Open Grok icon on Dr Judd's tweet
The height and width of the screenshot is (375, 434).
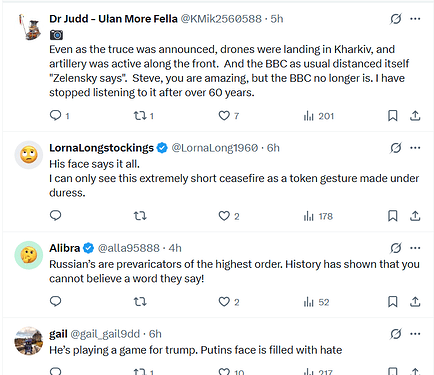(x=396, y=19)
